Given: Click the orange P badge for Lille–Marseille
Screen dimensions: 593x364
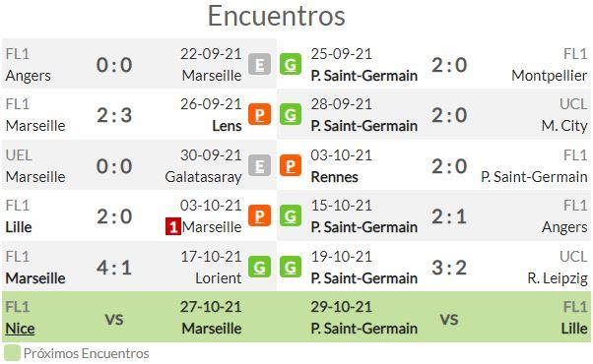Looking at the screenshot, I should pyautogui.click(x=259, y=215).
